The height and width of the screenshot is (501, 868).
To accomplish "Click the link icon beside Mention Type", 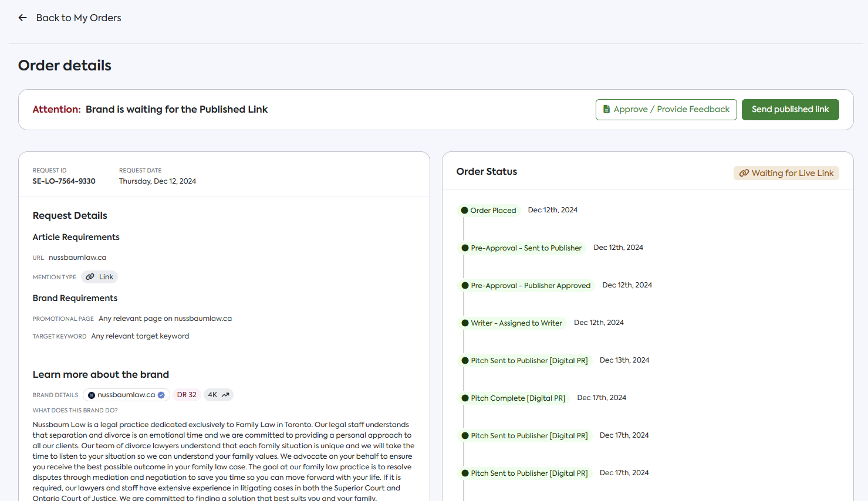I will tap(90, 277).
